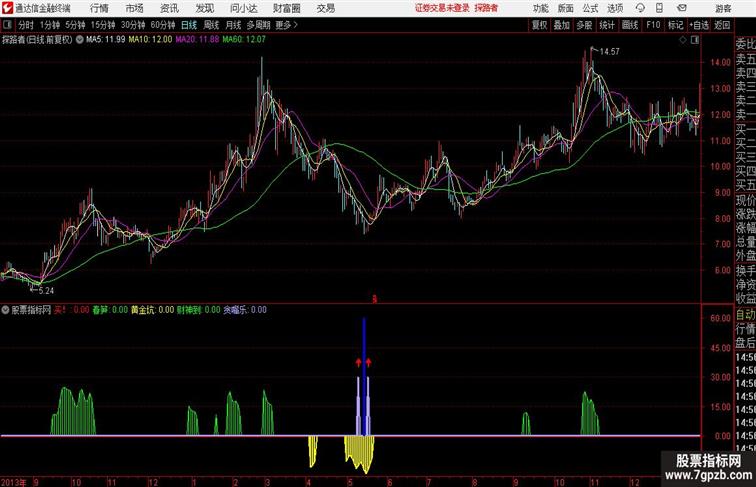Screen dimensions: 756x487
Task: Open the 公式 menu
Action: (590, 8)
